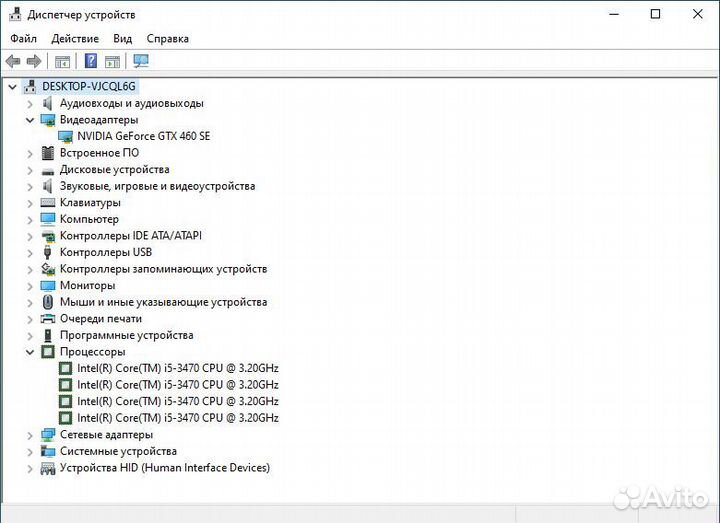
Task: Click the printer icon beside Очереди печати
Action: coord(48,319)
